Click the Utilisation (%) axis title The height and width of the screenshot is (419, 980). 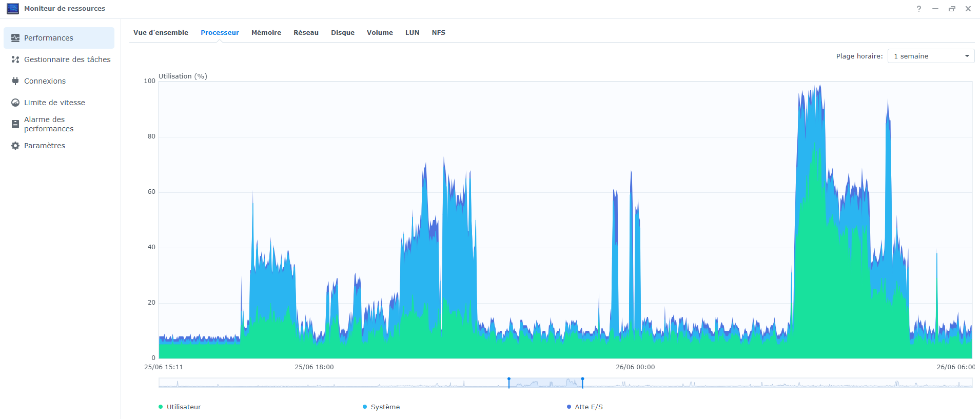click(183, 76)
